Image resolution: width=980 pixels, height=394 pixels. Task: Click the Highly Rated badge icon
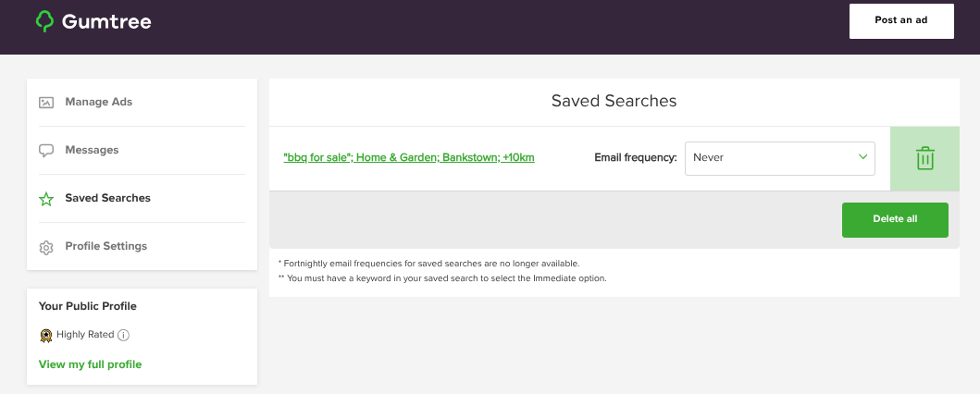point(46,335)
